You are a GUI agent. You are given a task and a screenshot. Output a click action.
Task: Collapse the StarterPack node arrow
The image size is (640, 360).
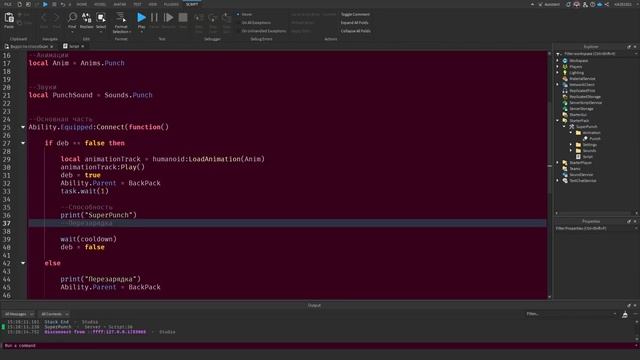558,121
